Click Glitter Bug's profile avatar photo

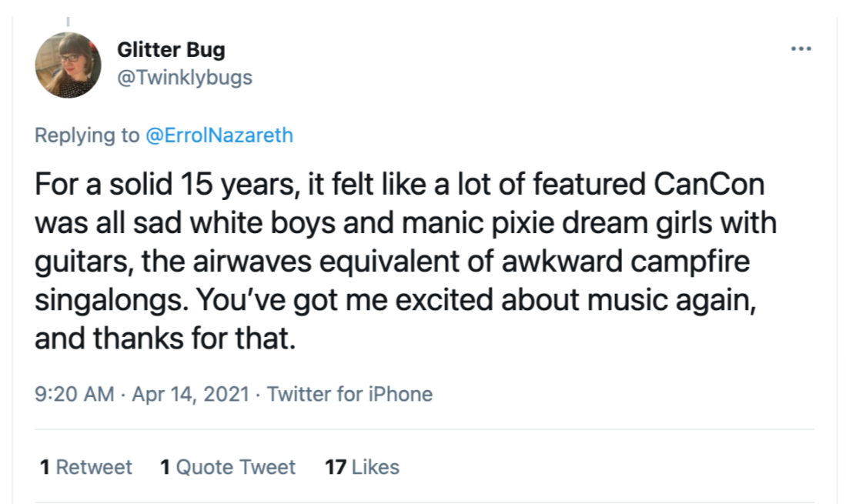pos(69,65)
